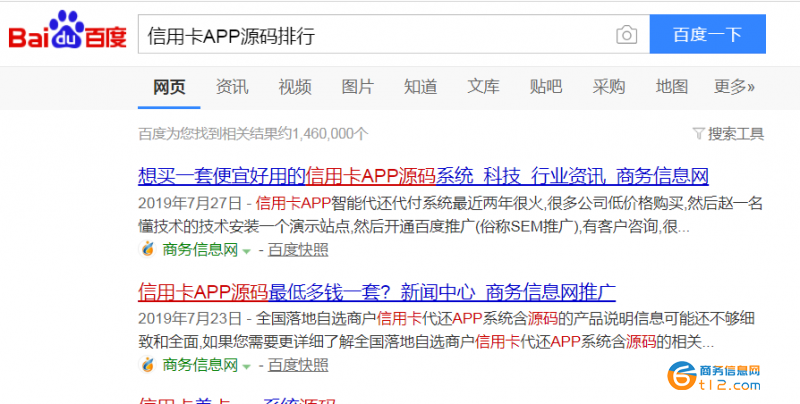Click the funnel icon beside 搜索工具
Screen dimensions: 800x404
(x=698, y=134)
